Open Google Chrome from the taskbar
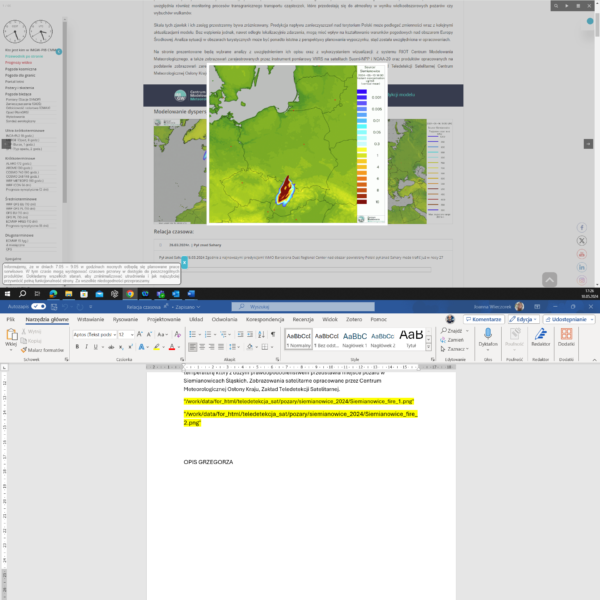600x600 pixels. point(130,294)
